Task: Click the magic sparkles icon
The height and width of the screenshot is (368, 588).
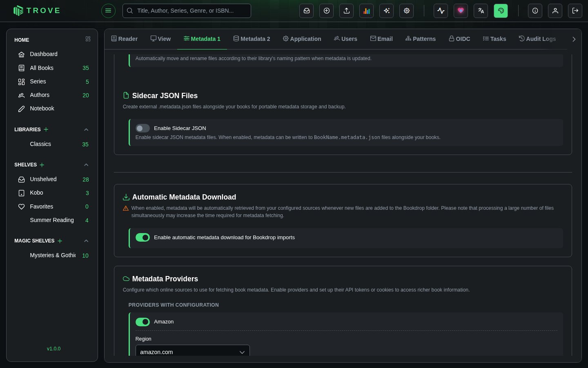Action: click(x=387, y=11)
